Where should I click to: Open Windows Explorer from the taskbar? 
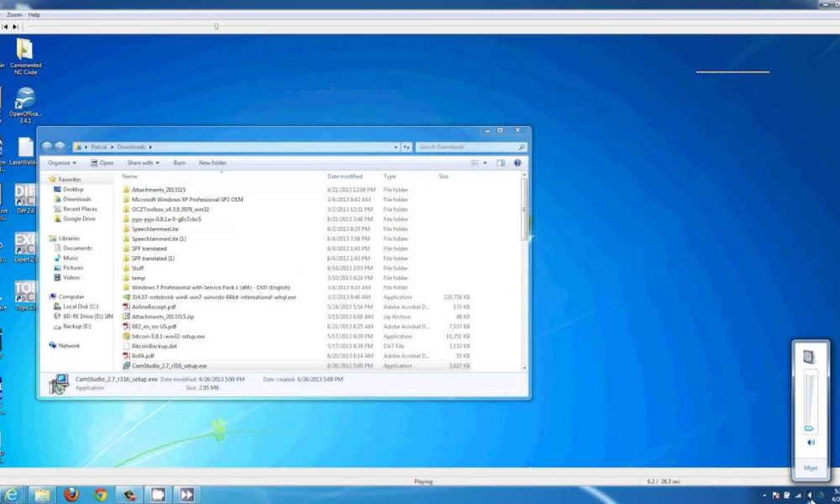tap(41, 492)
